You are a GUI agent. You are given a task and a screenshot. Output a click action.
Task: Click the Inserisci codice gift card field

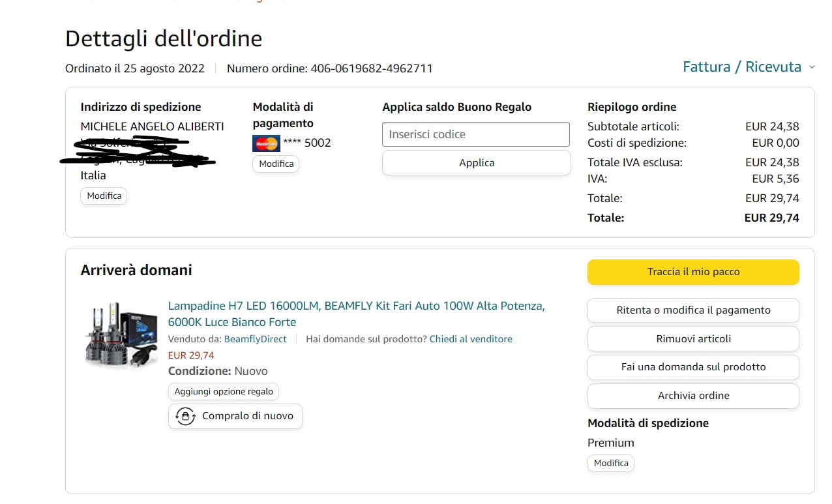pyautogui.click(x=476, y=134)
